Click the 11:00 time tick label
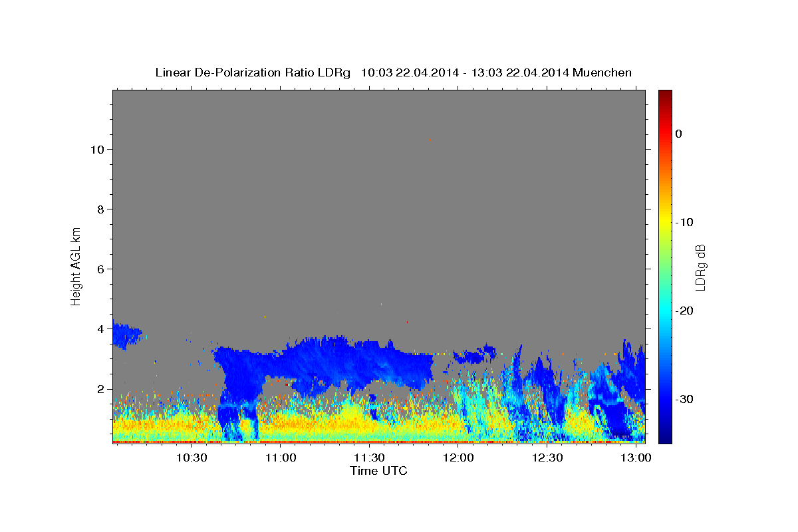This screenshot has height=532, width=798. [281, 458]
